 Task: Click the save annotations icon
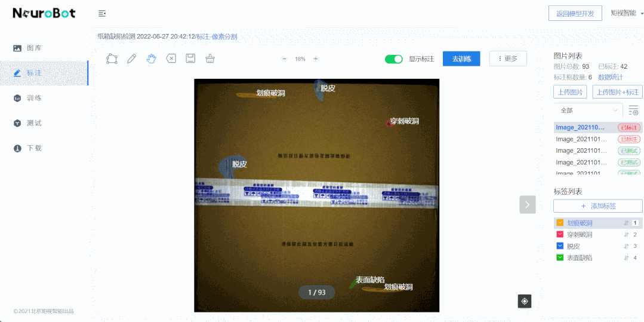tap(190, 59)
